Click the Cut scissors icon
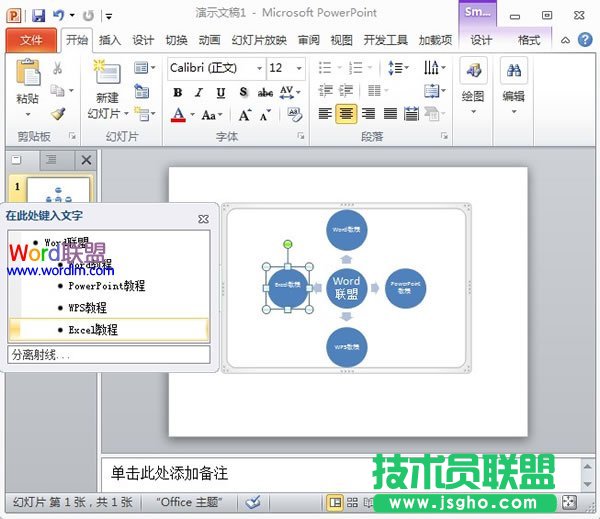The image size is (600, 519). [x=57, y=68]
